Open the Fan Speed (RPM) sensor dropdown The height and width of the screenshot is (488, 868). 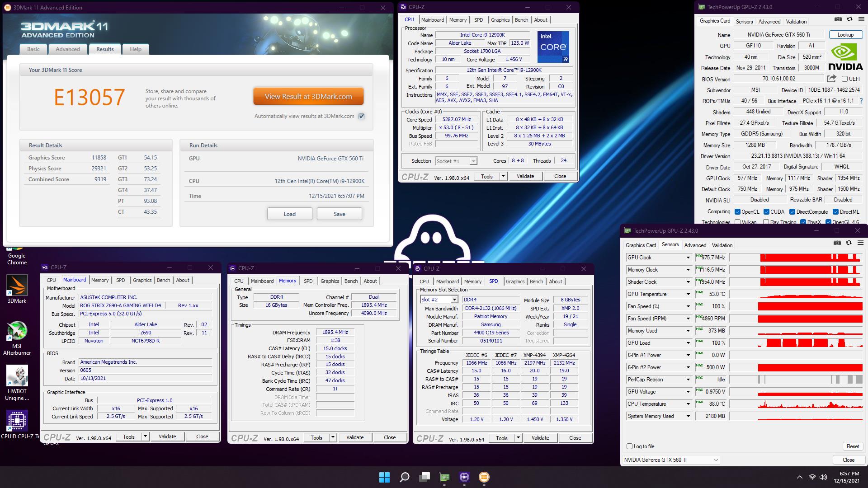(688, 319)
